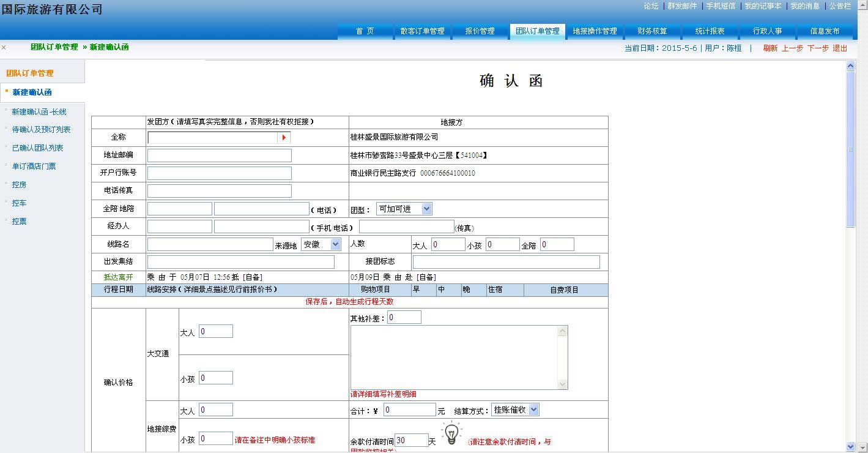Image resolution: width=868 pixels, height=453 pixels.
Task: Click the 补差明细 text area
Action: tap(459, 358)
